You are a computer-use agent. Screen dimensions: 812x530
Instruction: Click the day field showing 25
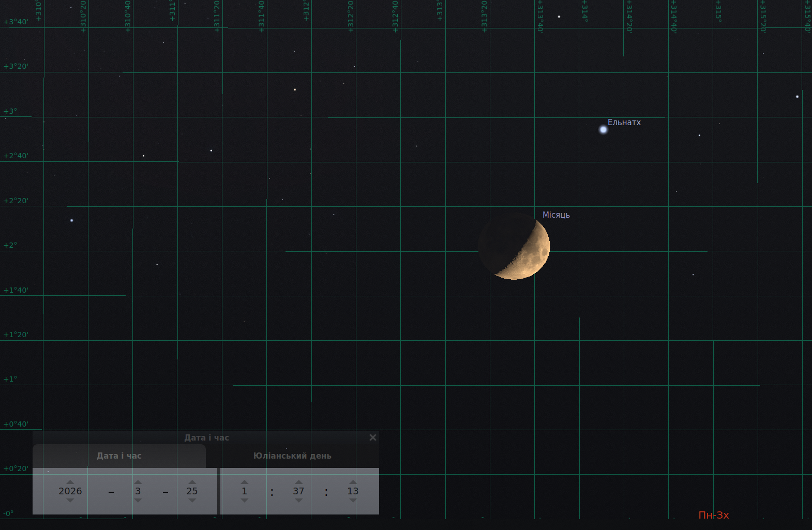tap(192, 491)
